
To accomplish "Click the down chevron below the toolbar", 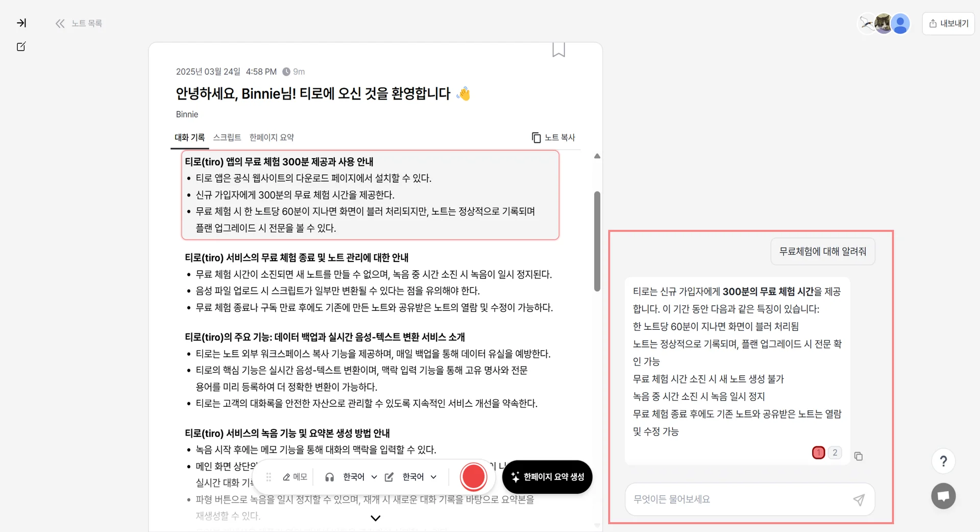I will tap(376, 518).
